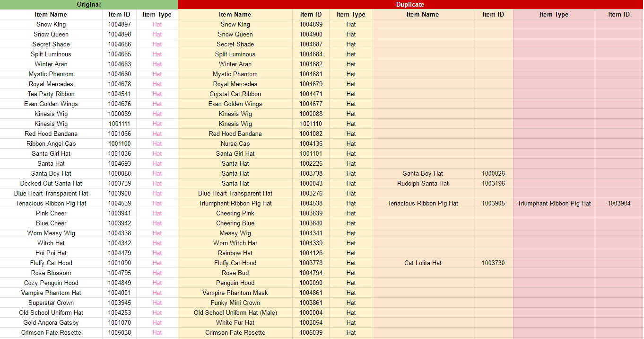The image size is (644, 339).
Task: Click Item ID 1000090
Action: (311, 283)
